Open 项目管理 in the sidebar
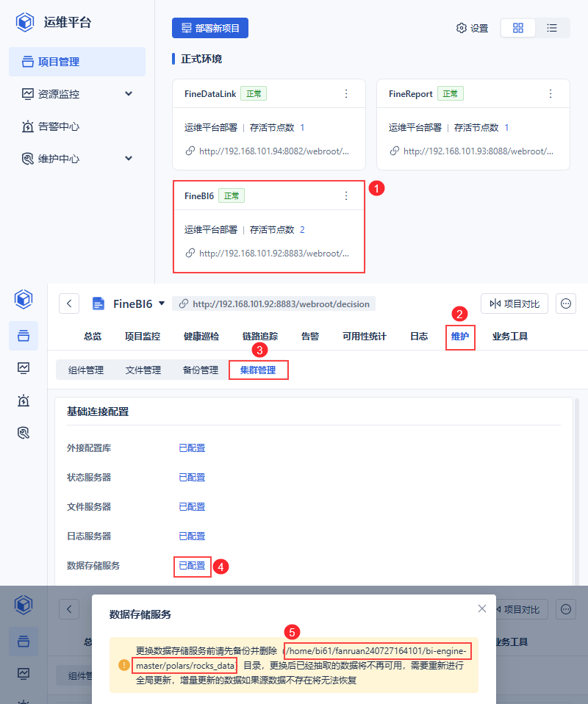The width and height of the screenshot is (588, 704). [x=77, y=62]
